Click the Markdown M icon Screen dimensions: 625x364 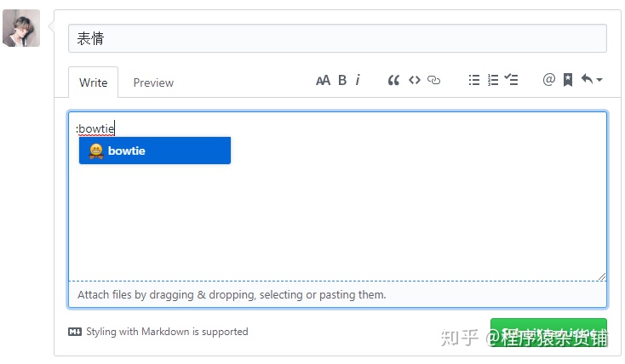point(75,332)
